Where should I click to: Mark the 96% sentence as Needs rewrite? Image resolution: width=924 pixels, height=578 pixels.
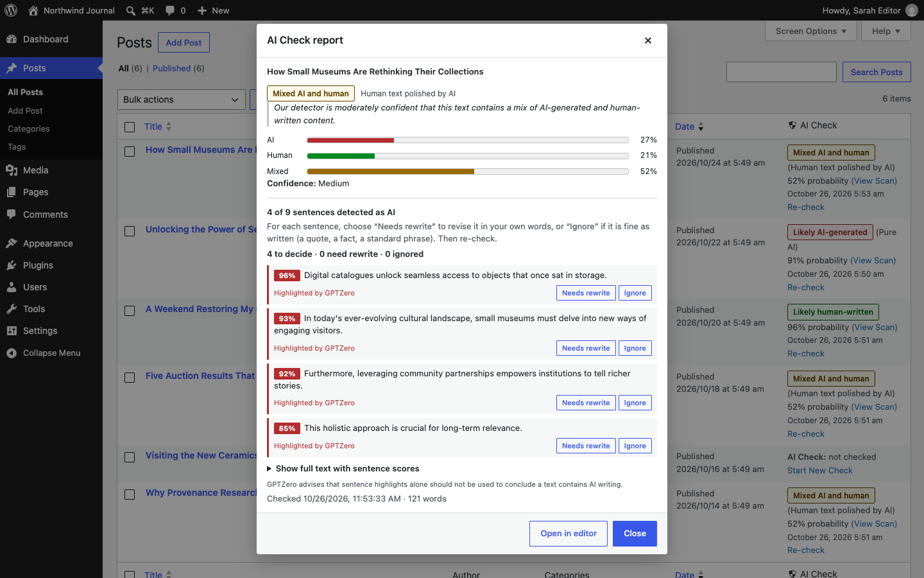coord(586,293)
